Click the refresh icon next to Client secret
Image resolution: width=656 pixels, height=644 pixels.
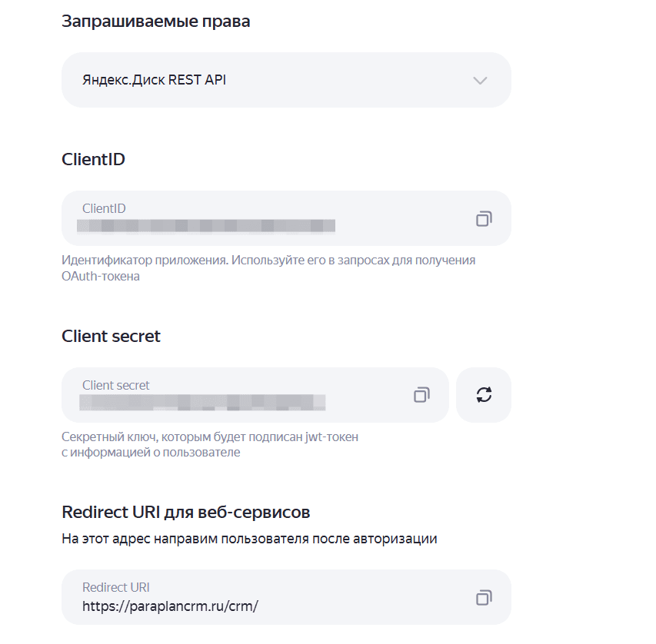483,394
